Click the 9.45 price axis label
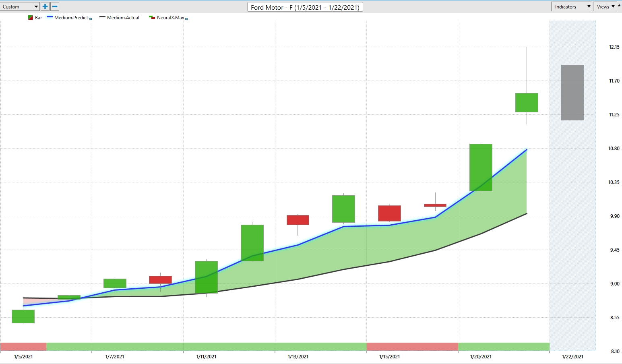This screenshot has width=622, height=364. [x=615, y=250]
